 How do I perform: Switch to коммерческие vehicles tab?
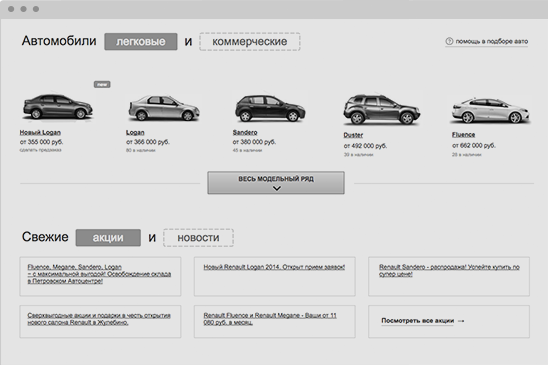point(250,42)
